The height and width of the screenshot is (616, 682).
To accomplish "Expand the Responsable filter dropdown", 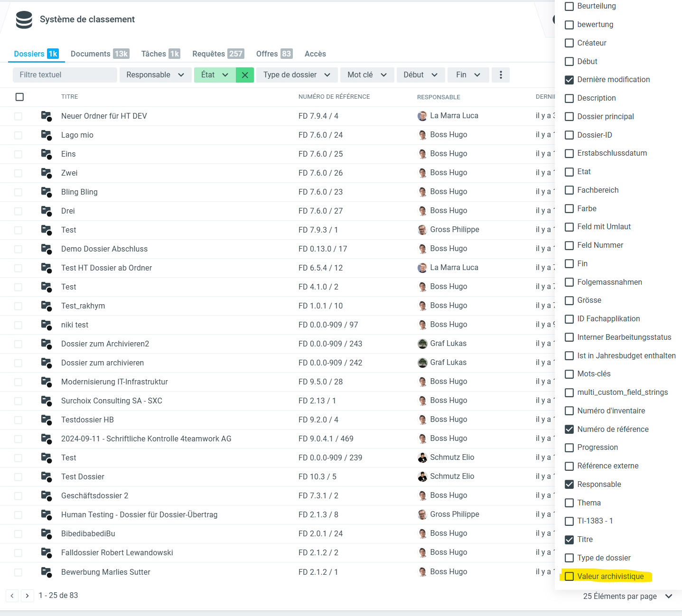I will 155,75.
